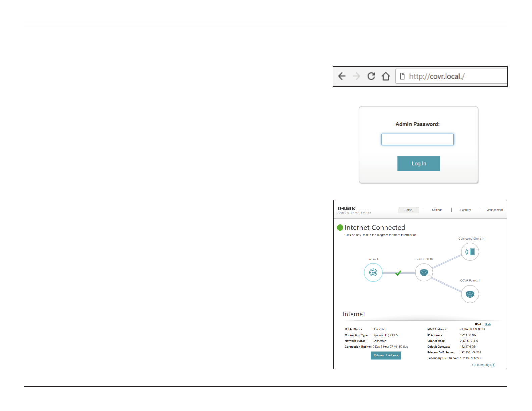532x411 pixels.
Task: Open the Connected Clients device icon
Action: pyautogui.click(x=470, y=252)
